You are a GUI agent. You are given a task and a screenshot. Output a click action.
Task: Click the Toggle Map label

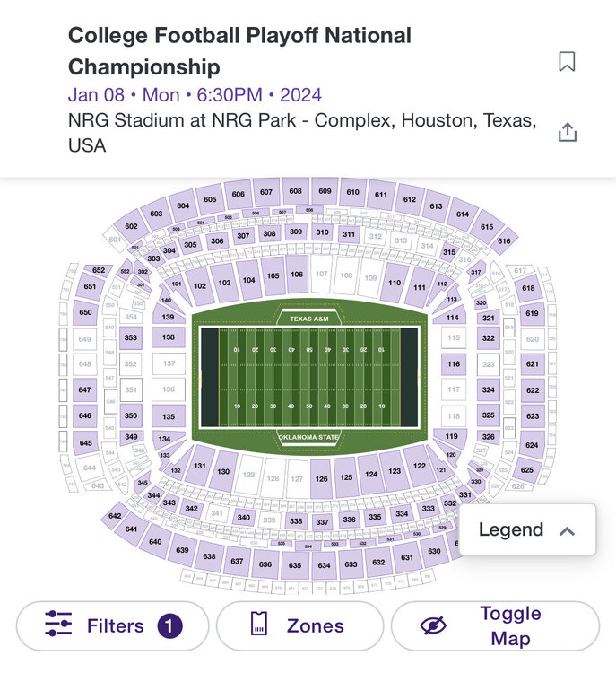click(x=510, y=625)
